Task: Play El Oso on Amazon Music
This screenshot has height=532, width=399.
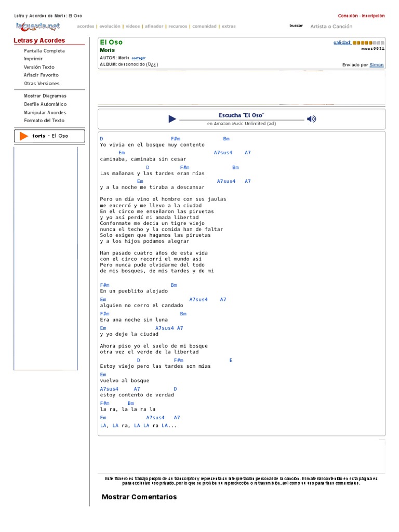Action: (x=172, y=119)
